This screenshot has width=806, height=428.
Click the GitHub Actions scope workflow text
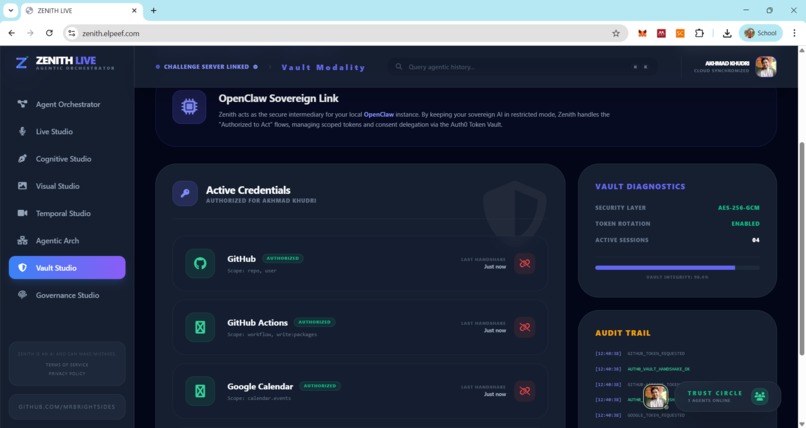[272, 334]
